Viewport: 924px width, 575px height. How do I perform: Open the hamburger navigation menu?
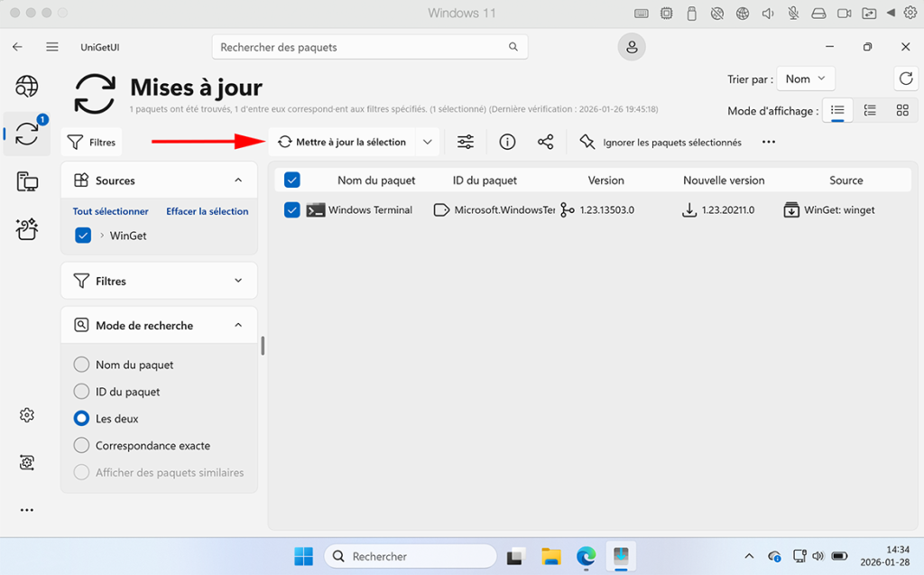click(x=52, y=47)
